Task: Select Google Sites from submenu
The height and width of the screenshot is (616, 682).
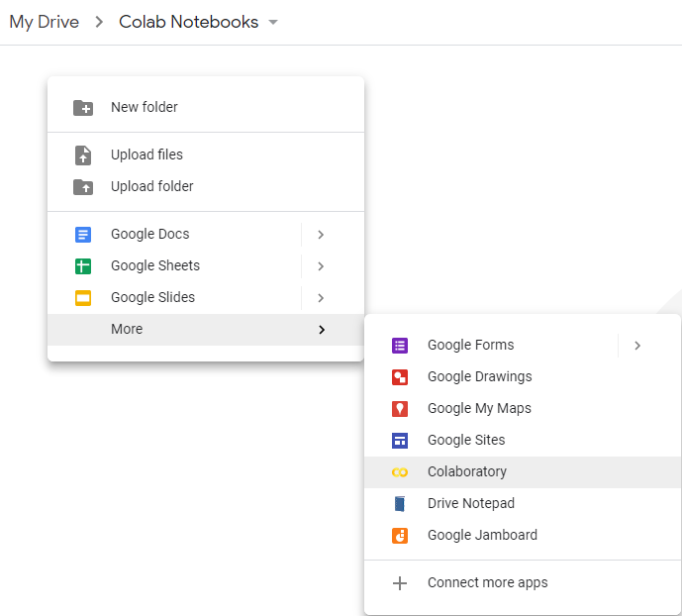Action: [523, 441]
